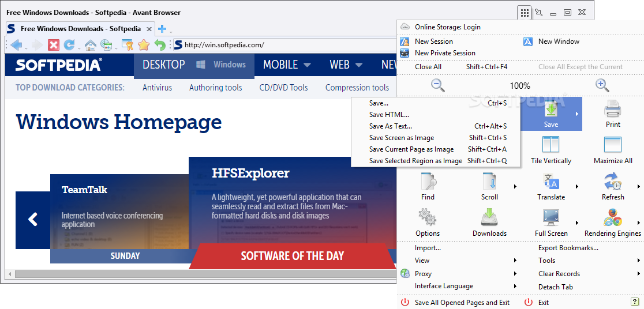Open the Authoring tools link
This screenshot has width=644, height=309.
(216, 88)
